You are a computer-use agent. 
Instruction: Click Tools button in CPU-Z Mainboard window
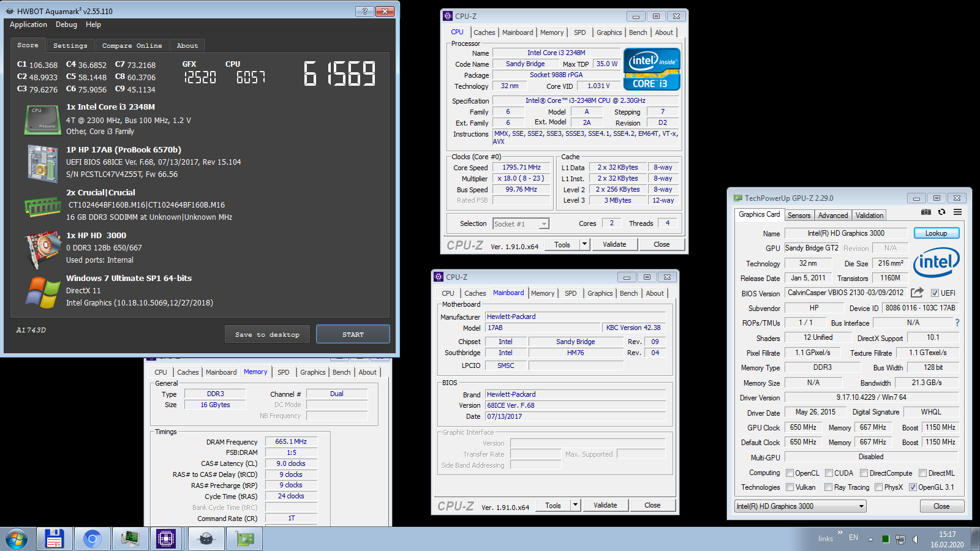(x=553, y=505)
